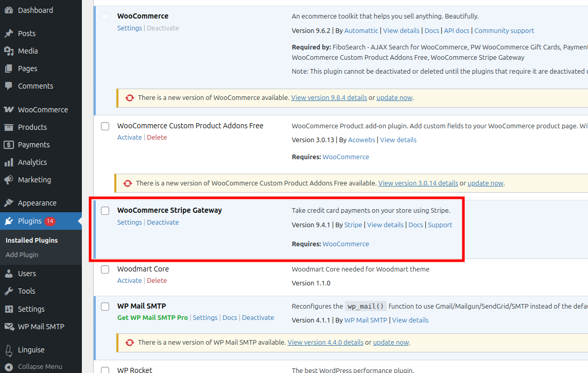Viewport: 588px width, 373px height.
Task: View version 3.0.14 details for Addons
Action: (418, 183)
